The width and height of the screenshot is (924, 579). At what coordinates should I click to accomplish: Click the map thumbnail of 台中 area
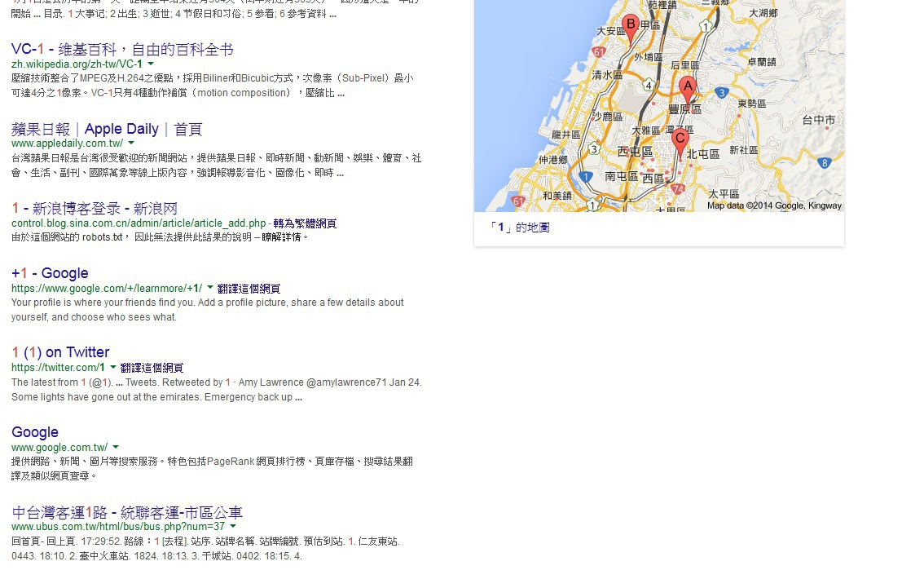(659, 105)
